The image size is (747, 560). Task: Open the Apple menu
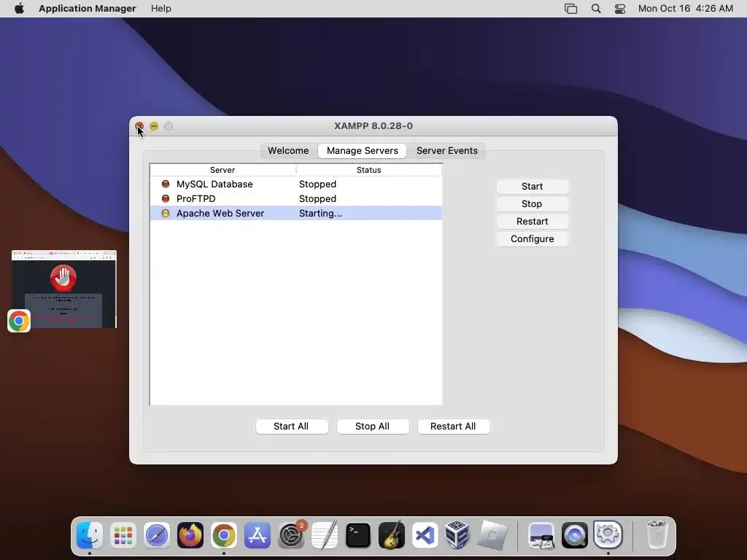(x=19, y=9)
